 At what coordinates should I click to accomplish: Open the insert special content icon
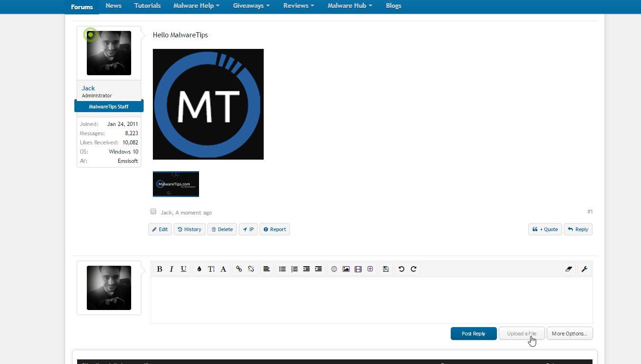click(x=370, y=269)
